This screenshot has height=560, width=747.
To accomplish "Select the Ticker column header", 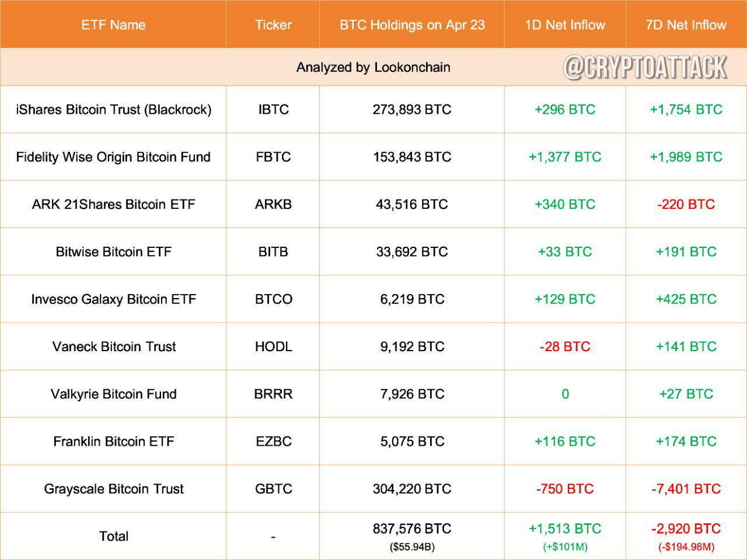I will [273, 25].
